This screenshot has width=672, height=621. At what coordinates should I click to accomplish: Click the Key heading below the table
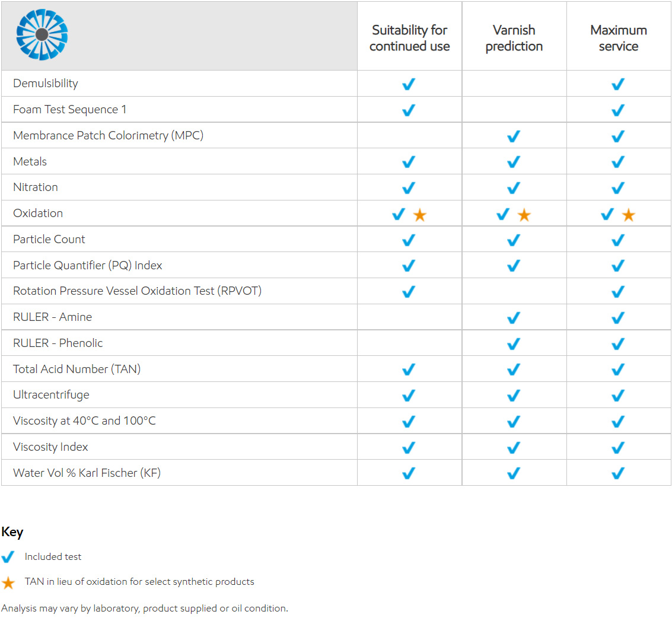[x=12, y=532]
